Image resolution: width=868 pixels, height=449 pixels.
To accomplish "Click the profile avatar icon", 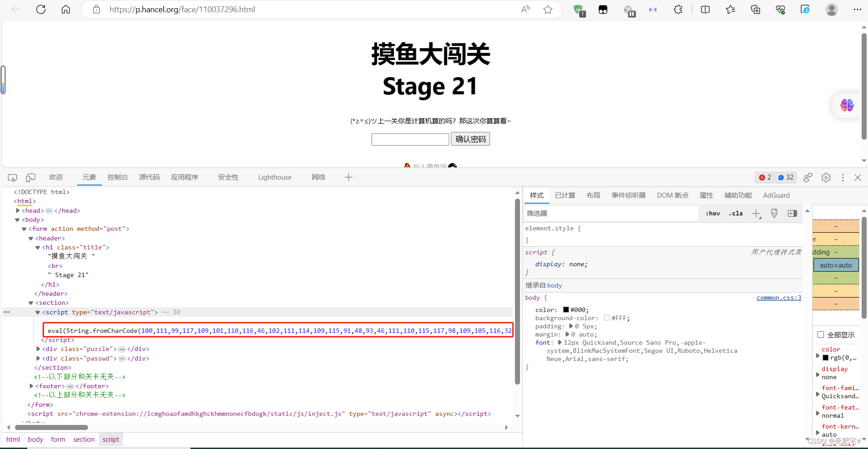I will 832,10.
